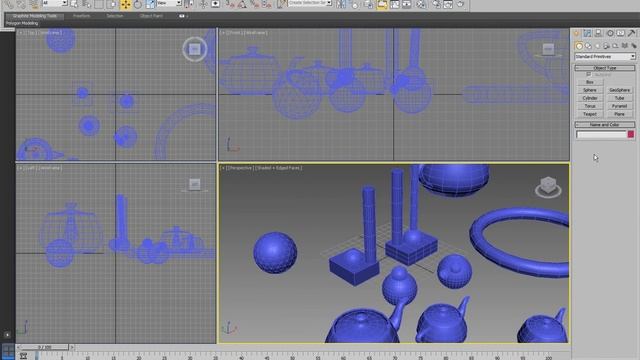Open Select by Name dialog

[x=87, y=4]
